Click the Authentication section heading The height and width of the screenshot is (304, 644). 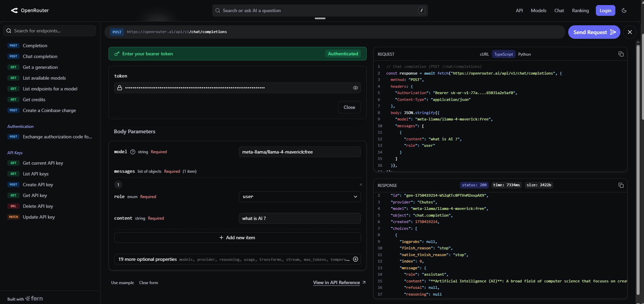pyautogui.click(x=21, y=127)
